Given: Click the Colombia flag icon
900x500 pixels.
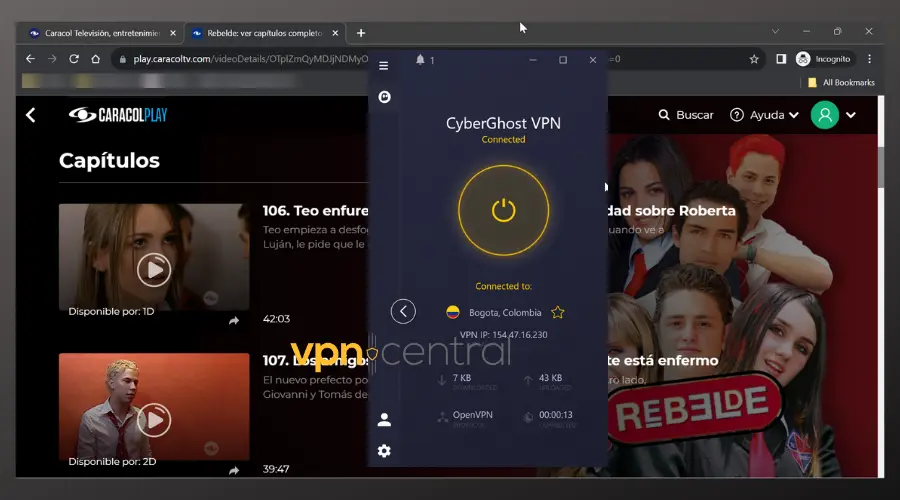Looking at the screenshot, I should click(x=453, y=312).
